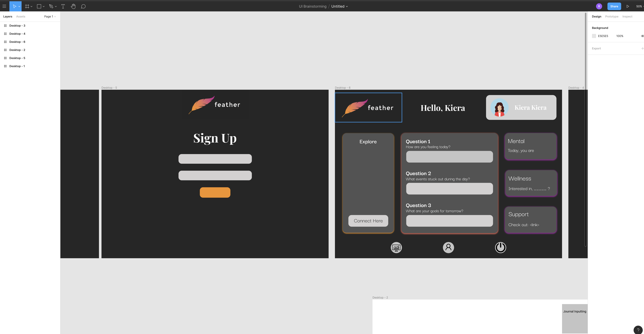Select the Text tool
The image size is (644, 334).
63,6
